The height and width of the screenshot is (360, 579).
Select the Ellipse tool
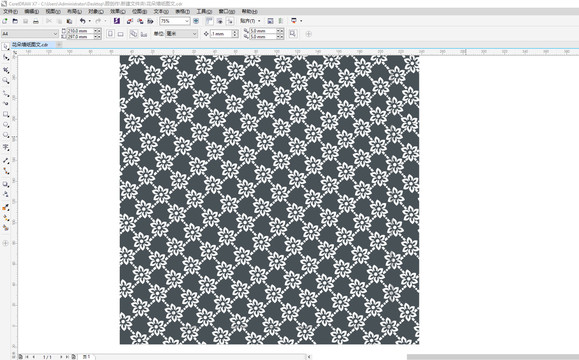click(x=6, y=125)
